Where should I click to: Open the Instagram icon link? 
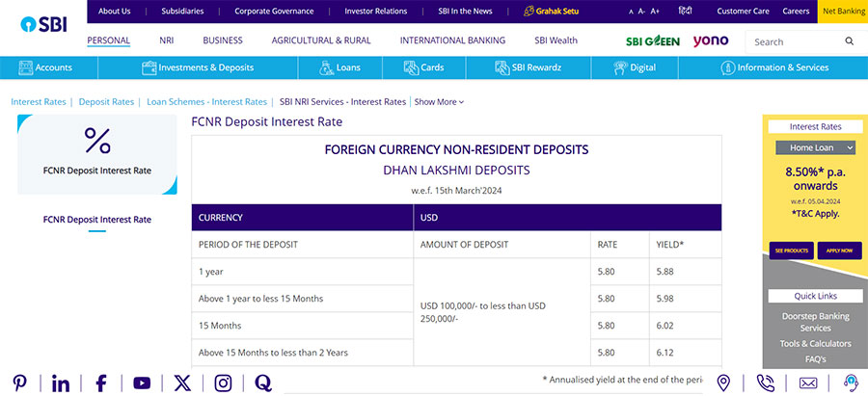tap(223, 383)
